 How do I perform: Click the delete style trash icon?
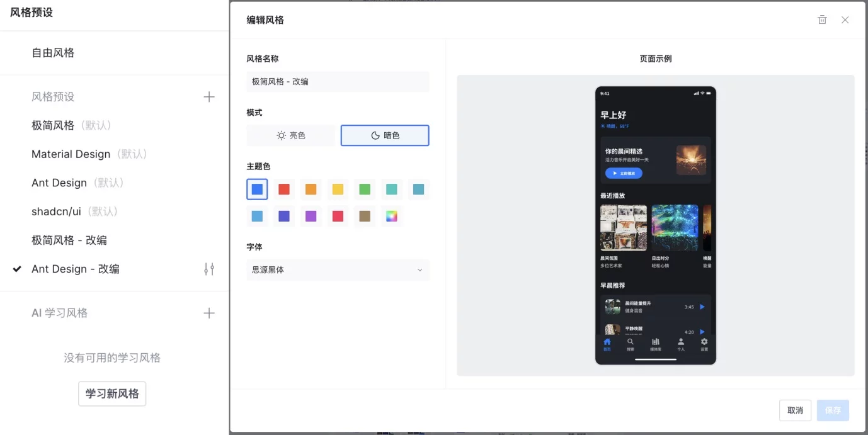tap(822, 20)
